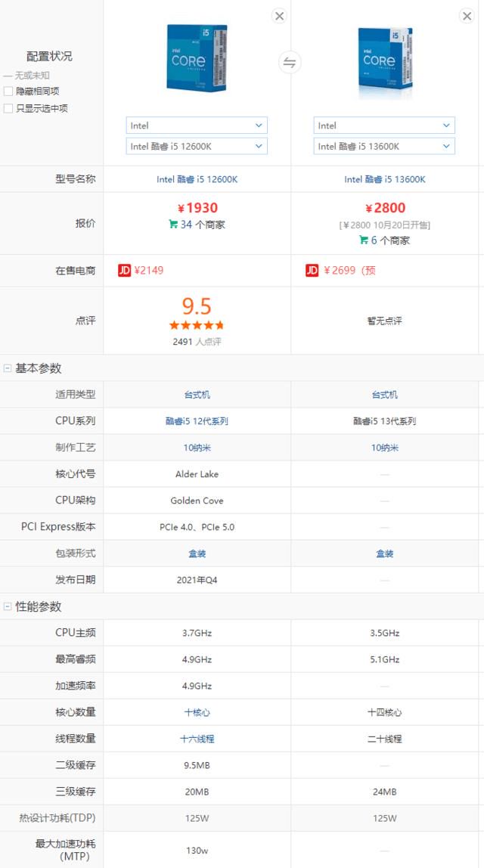The width and height of the screenshot is (484, 868).
Task: Open the 6 个商家 merchants link
Action: [390, 240]
